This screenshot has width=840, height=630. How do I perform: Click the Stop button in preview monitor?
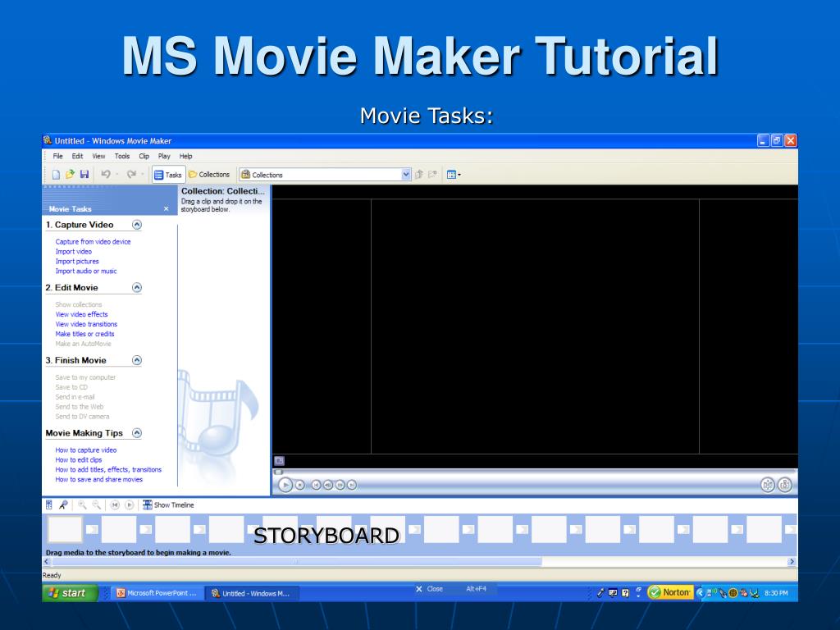300,486
